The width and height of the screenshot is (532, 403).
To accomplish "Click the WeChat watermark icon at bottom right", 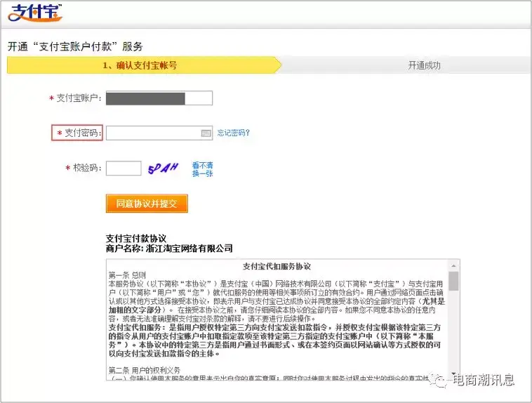I will [441, 380].
